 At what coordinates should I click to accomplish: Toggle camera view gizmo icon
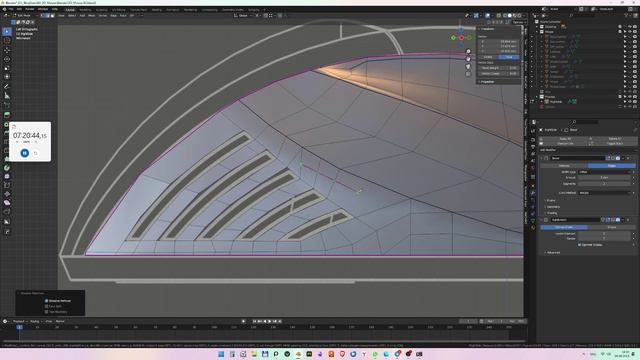(468, 67)
